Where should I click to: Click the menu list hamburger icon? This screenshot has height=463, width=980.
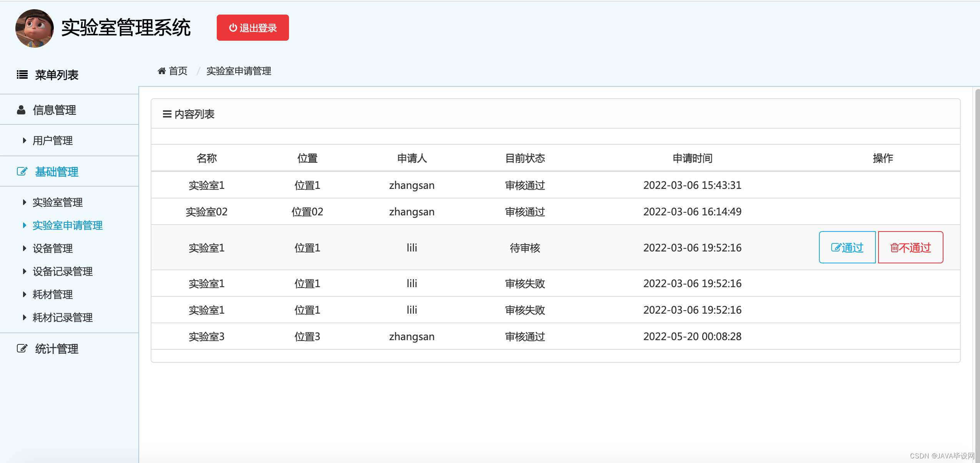pos(22,74)
